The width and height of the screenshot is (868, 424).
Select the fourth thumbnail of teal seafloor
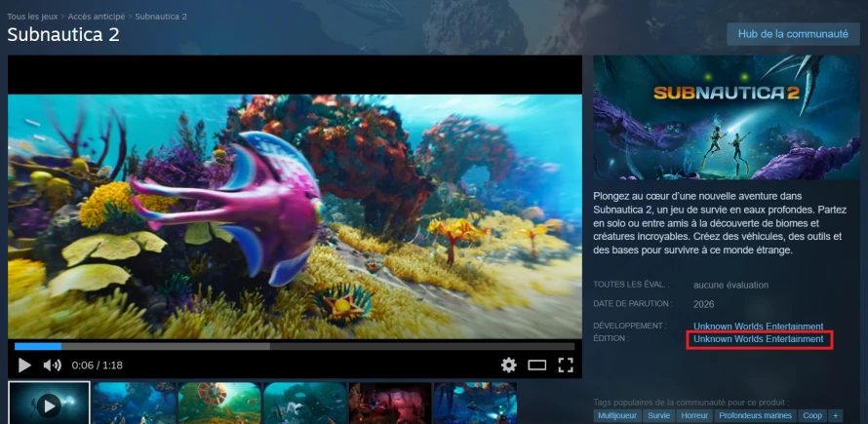304,403
